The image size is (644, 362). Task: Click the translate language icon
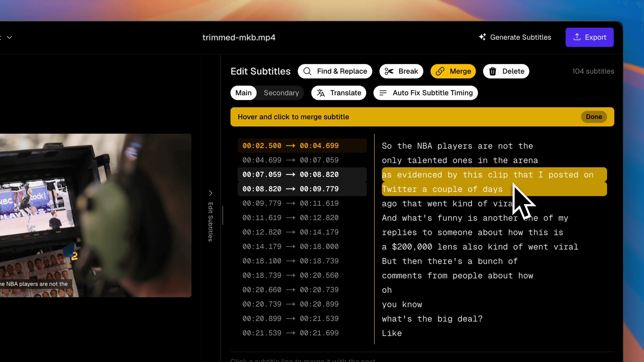(321, 93)
